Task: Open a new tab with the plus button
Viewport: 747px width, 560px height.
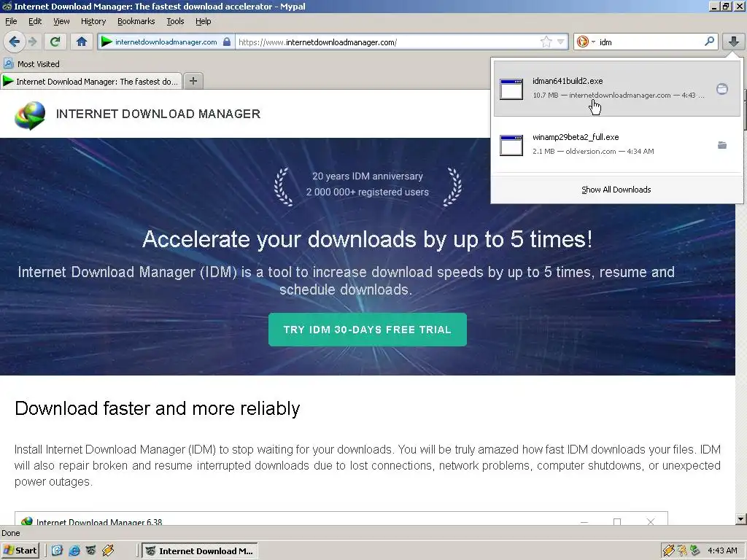Action: coord(193,81)
